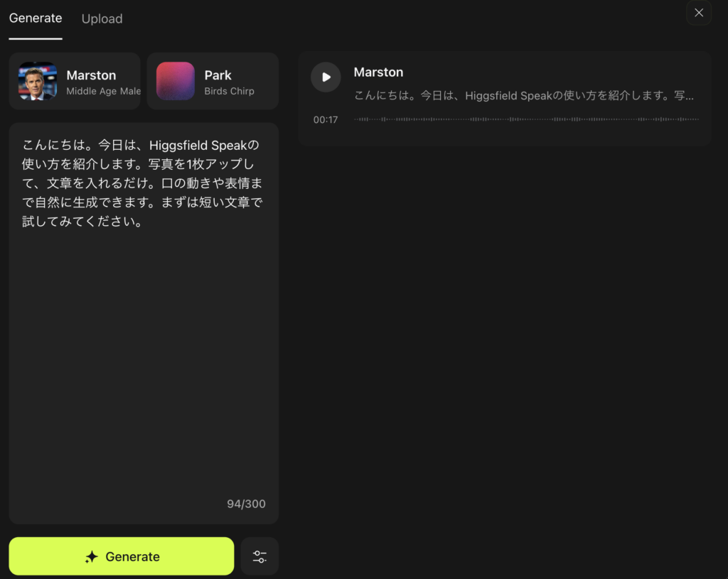Seek within the audio waveform track
The width and height of the screenshot is (728, 579).
pos(526,119)
